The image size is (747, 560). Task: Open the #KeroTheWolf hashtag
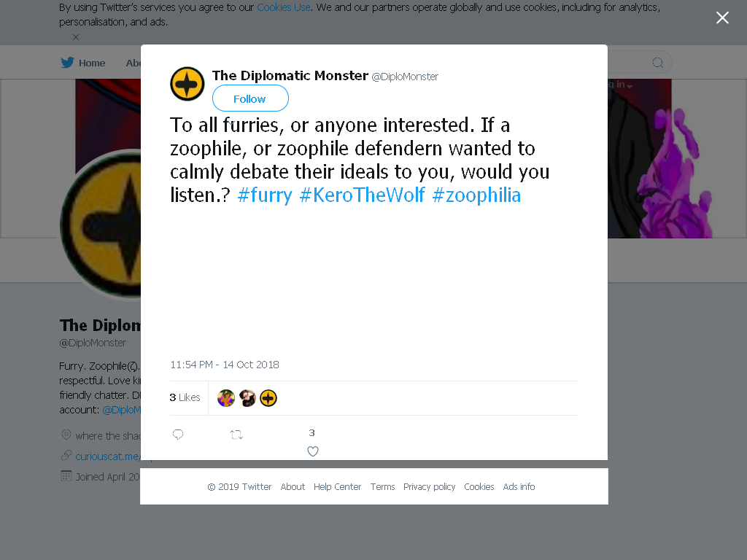(x=362, y=195)
